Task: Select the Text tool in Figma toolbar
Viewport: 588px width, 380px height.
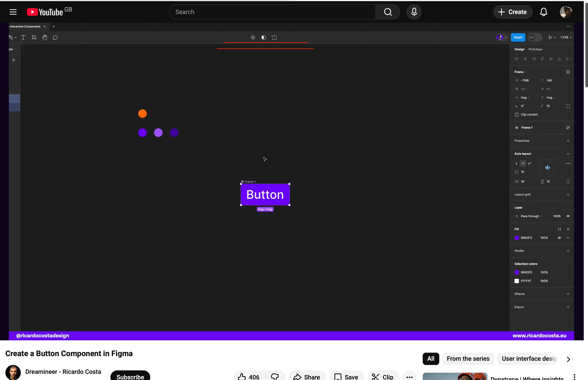Action: 23,37
